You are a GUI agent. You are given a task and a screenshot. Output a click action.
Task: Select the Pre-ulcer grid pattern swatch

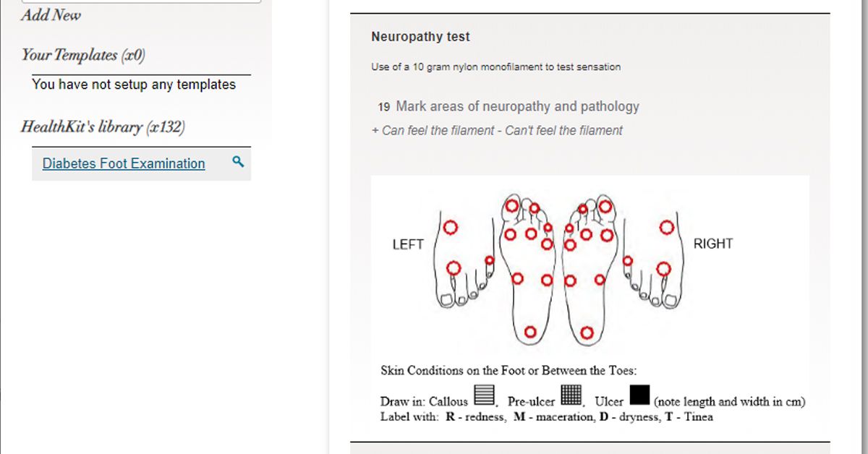pyautogui.click(x=571, y=395)
